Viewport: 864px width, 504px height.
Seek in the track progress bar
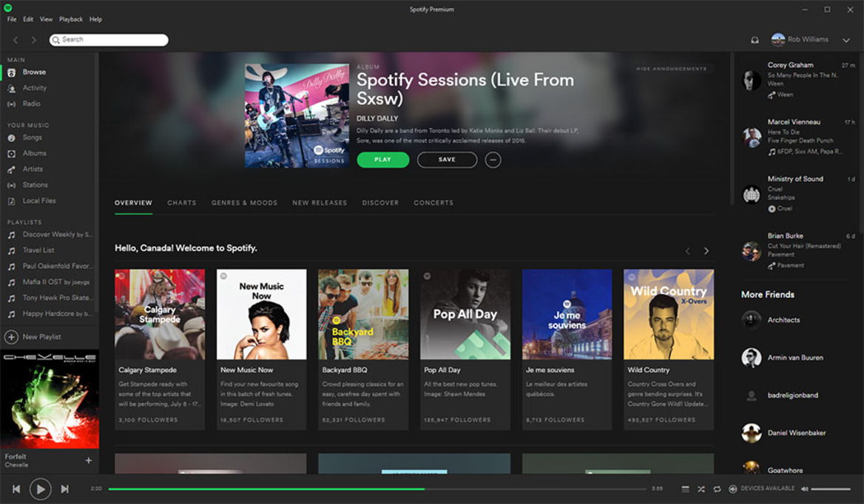[x=377, y=488]
